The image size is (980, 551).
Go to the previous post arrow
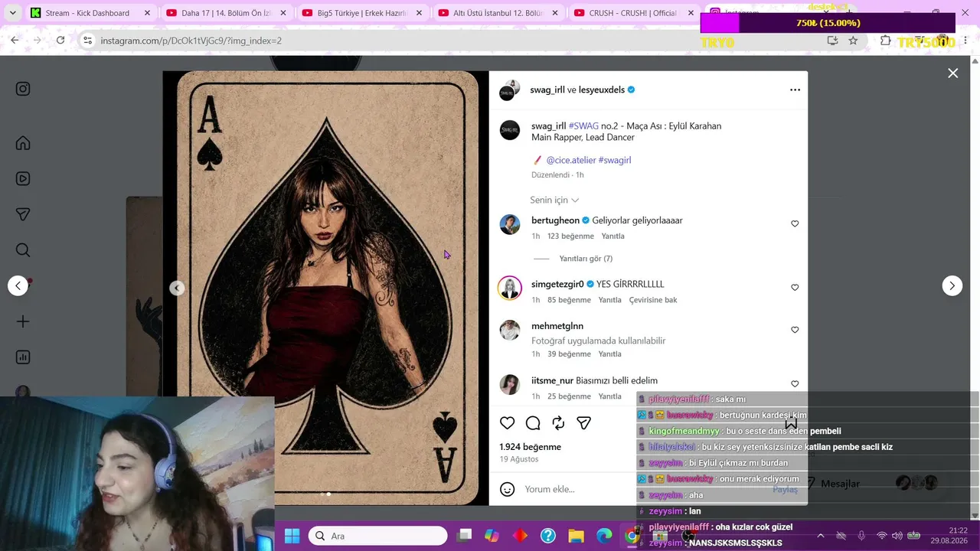pyautogui.click(x=18, y=285)
